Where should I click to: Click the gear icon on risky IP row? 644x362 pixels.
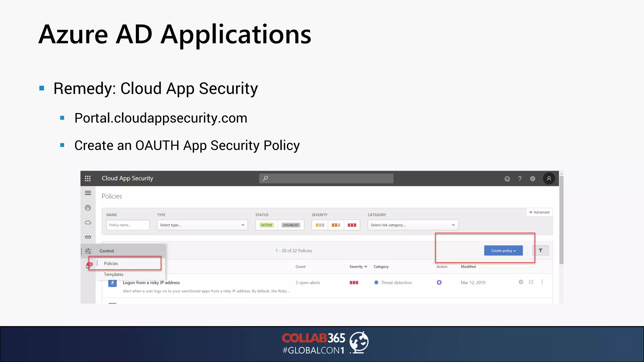[521, 282]
